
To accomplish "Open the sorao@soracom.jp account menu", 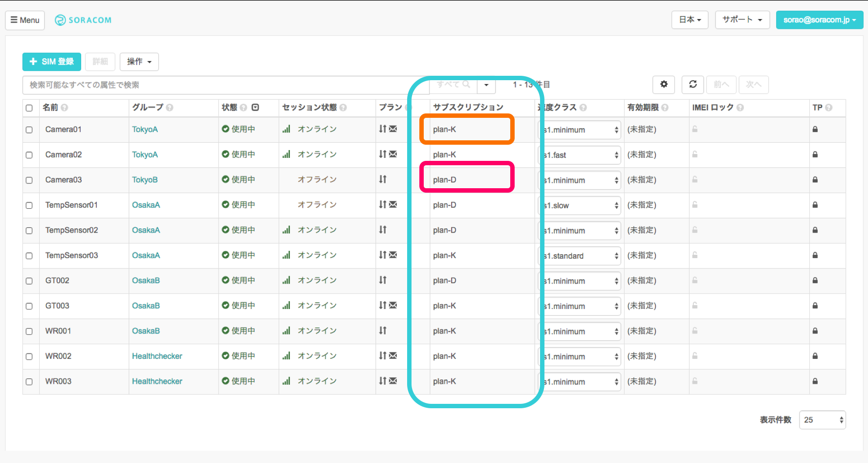I will [x=820, y=20].
